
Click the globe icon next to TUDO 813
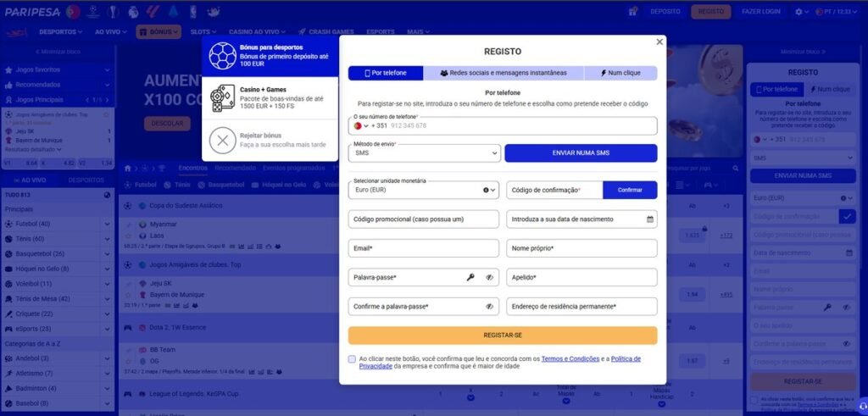click(x=108, y=195)
